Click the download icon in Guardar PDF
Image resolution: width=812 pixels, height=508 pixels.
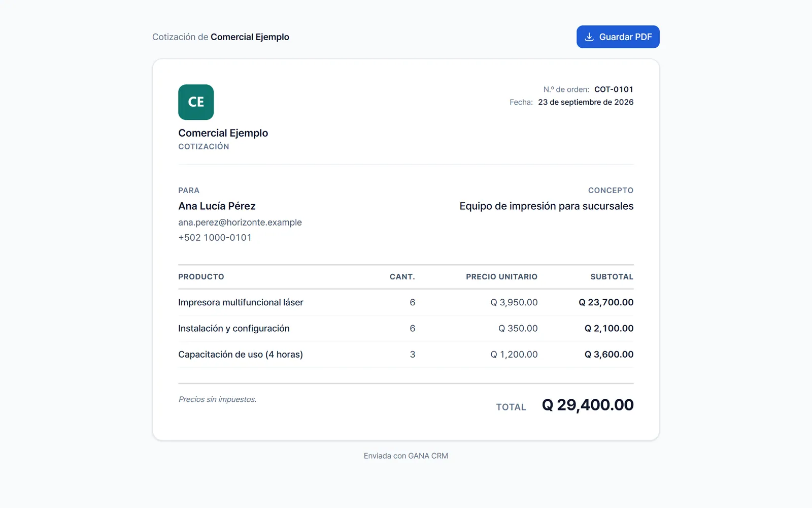pos(589,37)
